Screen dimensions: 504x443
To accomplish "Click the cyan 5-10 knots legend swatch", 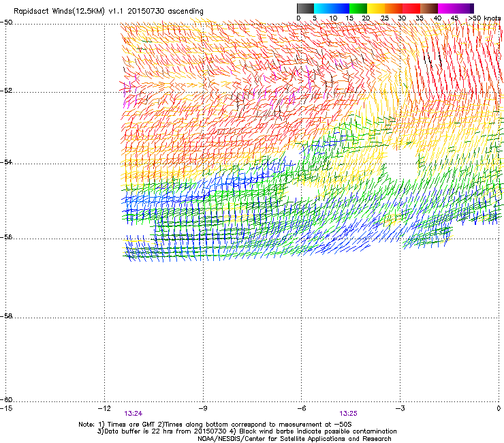I will coord(323,8).
